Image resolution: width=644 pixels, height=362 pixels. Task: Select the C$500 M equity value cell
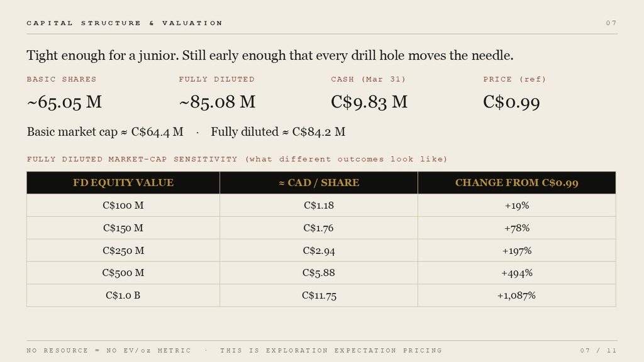coord(123,273)
